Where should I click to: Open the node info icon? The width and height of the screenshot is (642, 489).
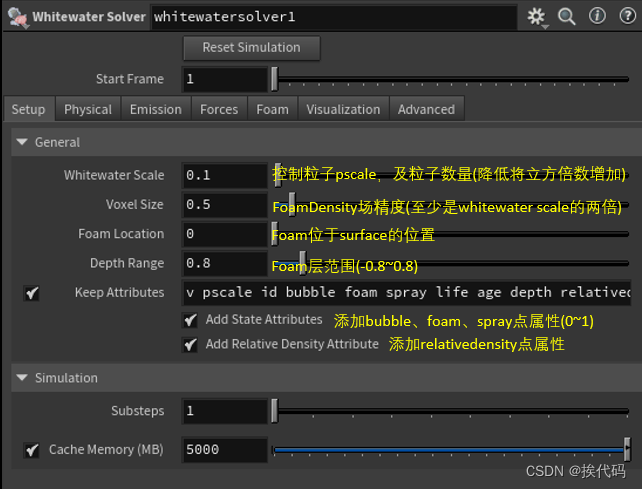tap(597, 16)
